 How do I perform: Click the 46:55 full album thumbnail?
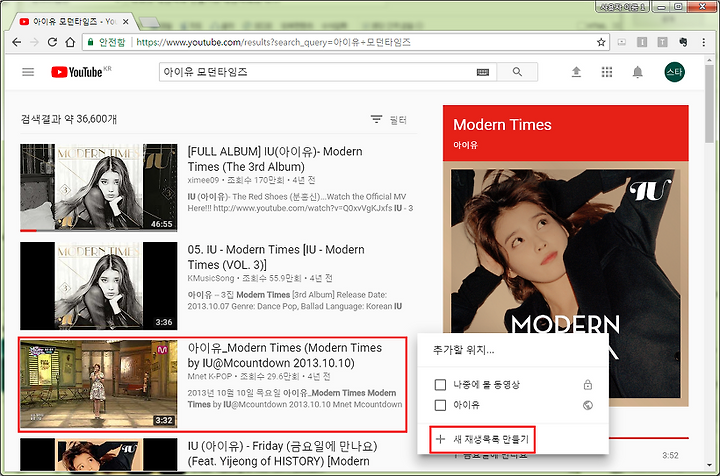tap(98, 187)
